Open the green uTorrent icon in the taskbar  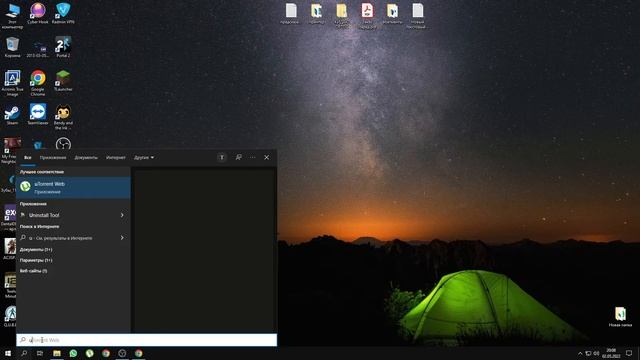pyautogui.click(x=89, y=353)
